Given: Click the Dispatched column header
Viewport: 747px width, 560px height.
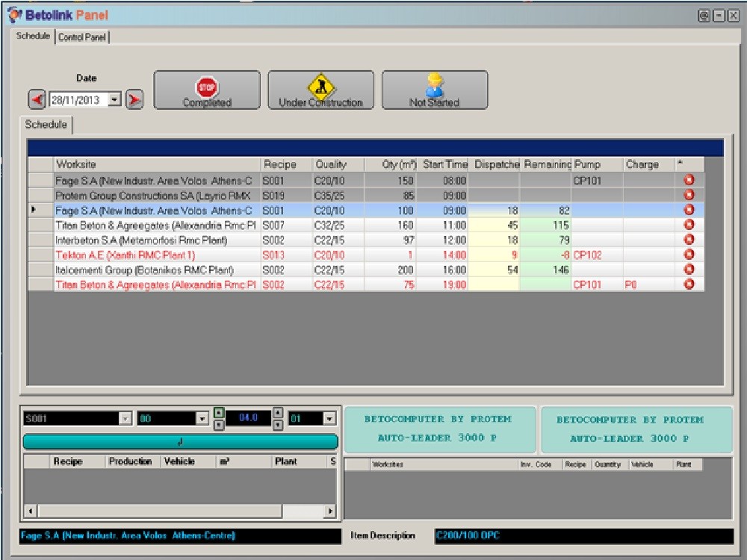Looking at the screenshot, I should pos(495,164).
